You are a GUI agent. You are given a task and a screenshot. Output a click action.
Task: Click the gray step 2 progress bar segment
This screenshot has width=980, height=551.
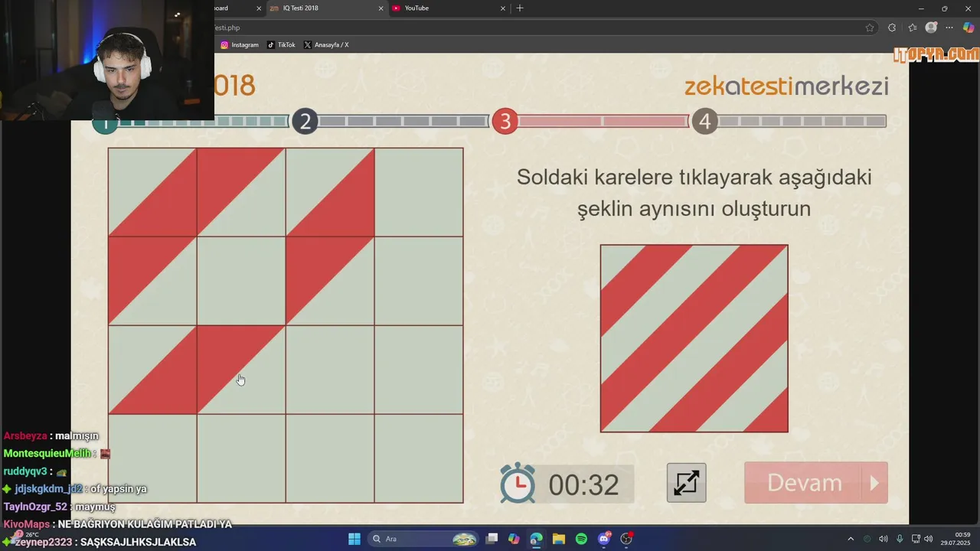(x=403, y=121)
